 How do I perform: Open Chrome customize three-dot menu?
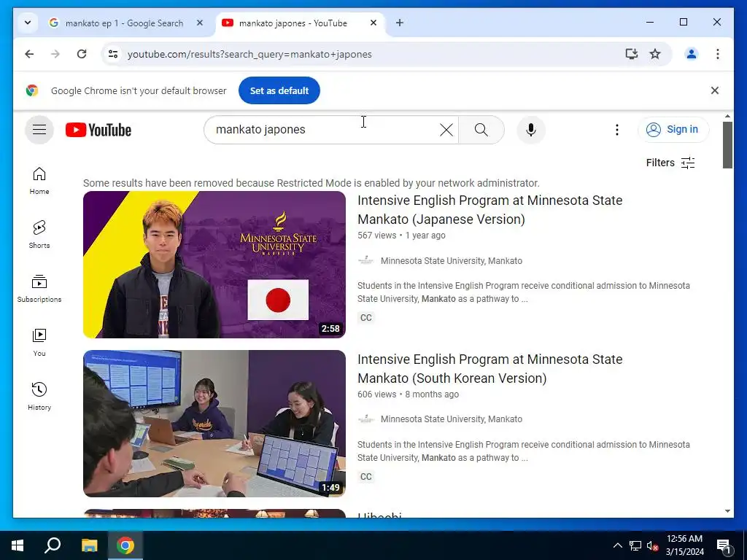[x=718, y=54]
